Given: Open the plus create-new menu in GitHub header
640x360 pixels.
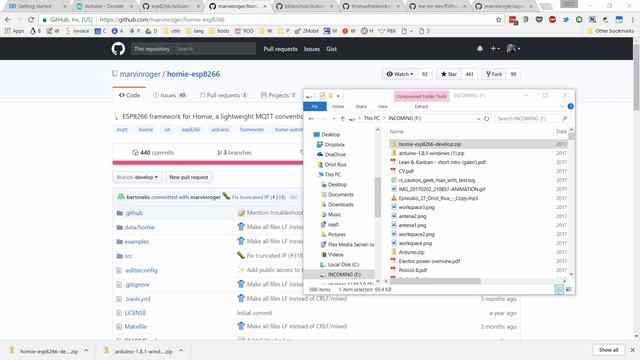Looking at the screenshot, I should (x=495, y=49).
